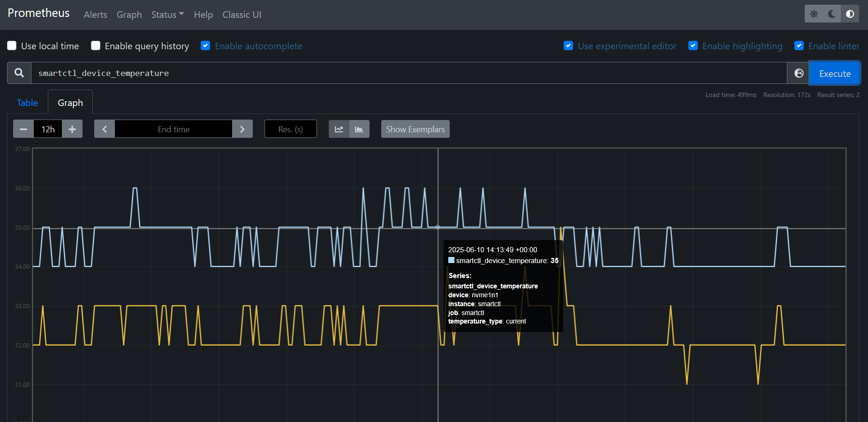Go to previous end time chevron
The width and height of the screenshot is (868, 422).
tap(105, 129)
